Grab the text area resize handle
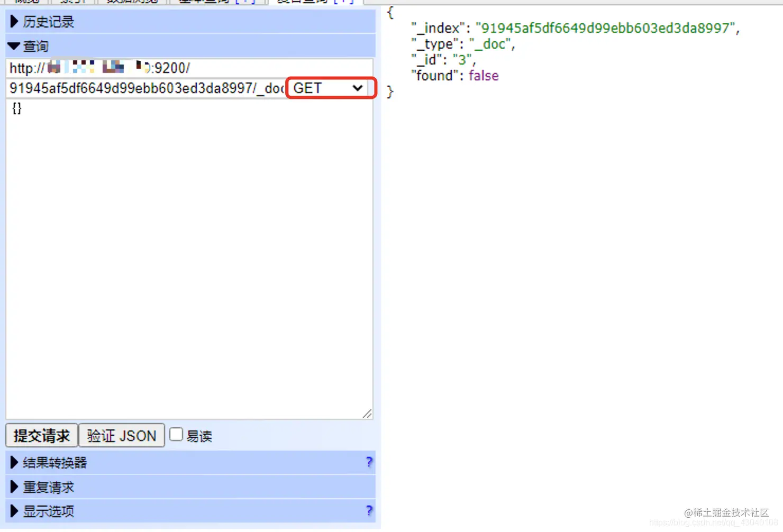The width and height of the screenshot is (783, 532). (367, 414)
